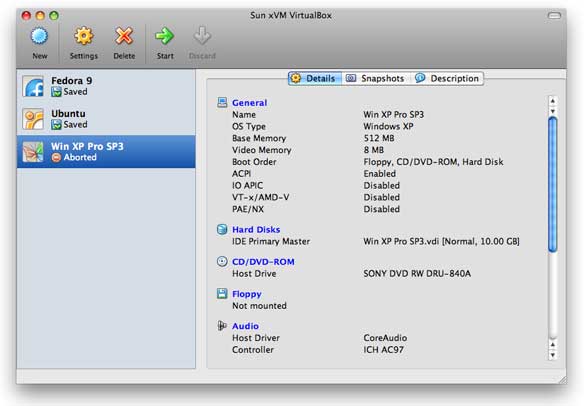This screenshot has height=406, width=584.
Task: Click 'SONY DVD RW DRU-840A' host drive
Action: [417, 274]
